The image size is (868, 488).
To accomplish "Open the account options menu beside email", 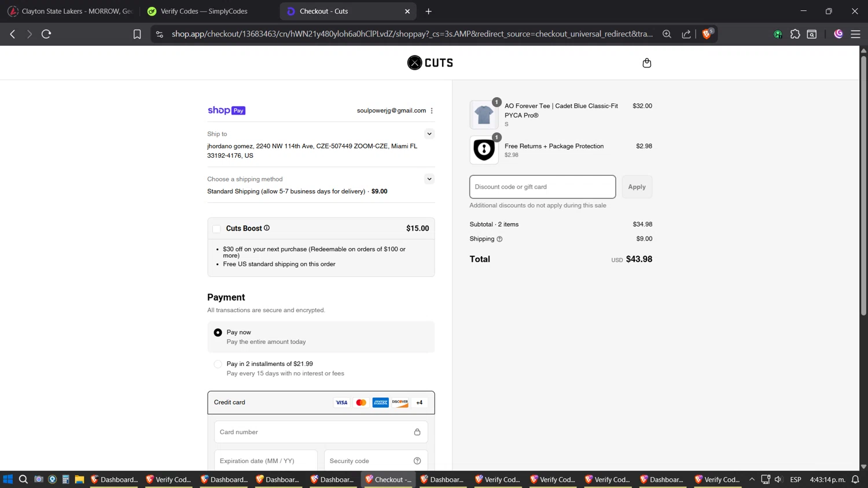I will click(432, 110).
